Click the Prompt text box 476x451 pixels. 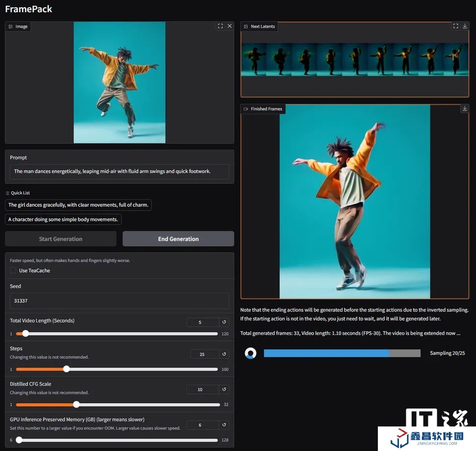point(119,172)
